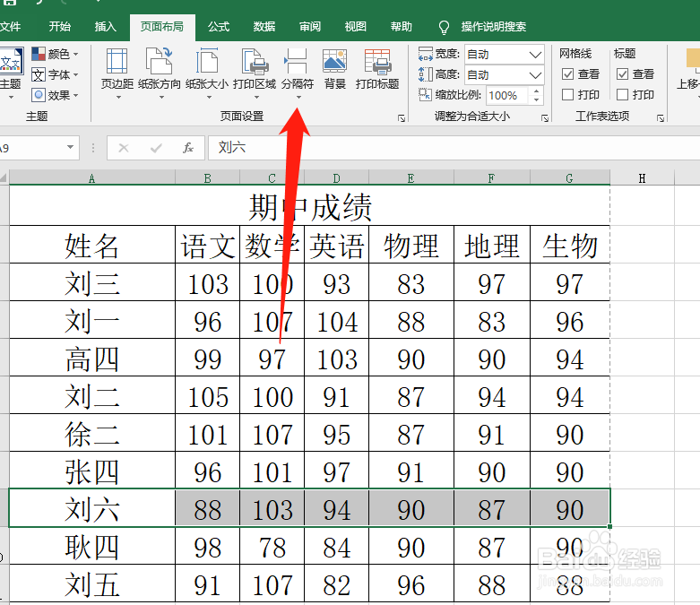Switch to the 视图 tab
The width and height of the screenshot is (700, 605).
[x=355, y=27]
